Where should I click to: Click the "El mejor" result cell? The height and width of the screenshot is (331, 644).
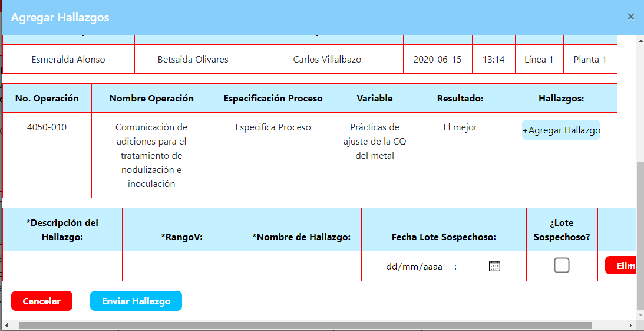(x=460, y=155)
